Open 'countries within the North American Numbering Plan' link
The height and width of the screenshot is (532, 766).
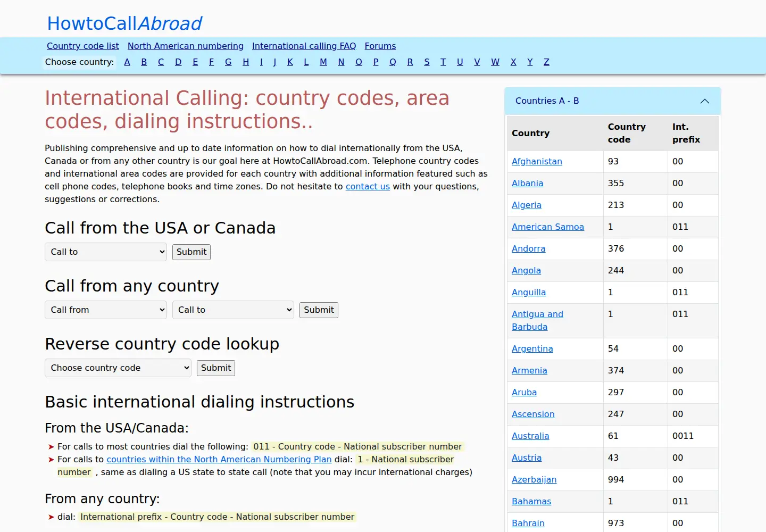[219, 460]
